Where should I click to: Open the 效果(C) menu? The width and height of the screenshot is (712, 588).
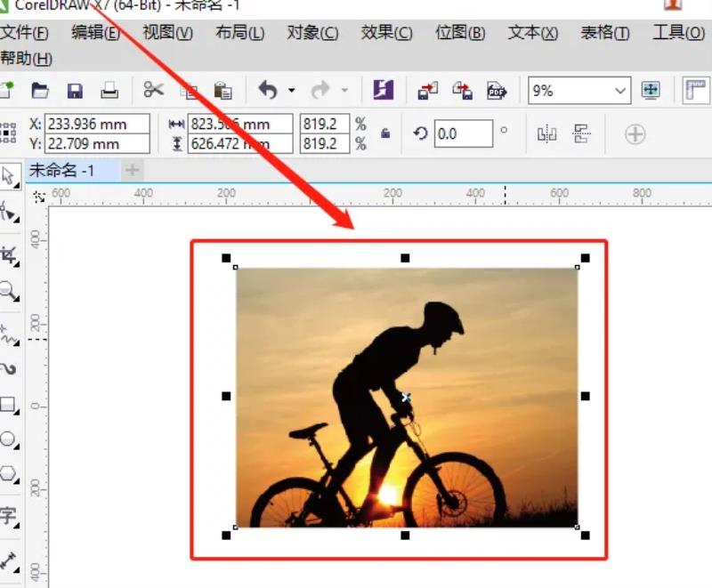click(x=386, y=33)
